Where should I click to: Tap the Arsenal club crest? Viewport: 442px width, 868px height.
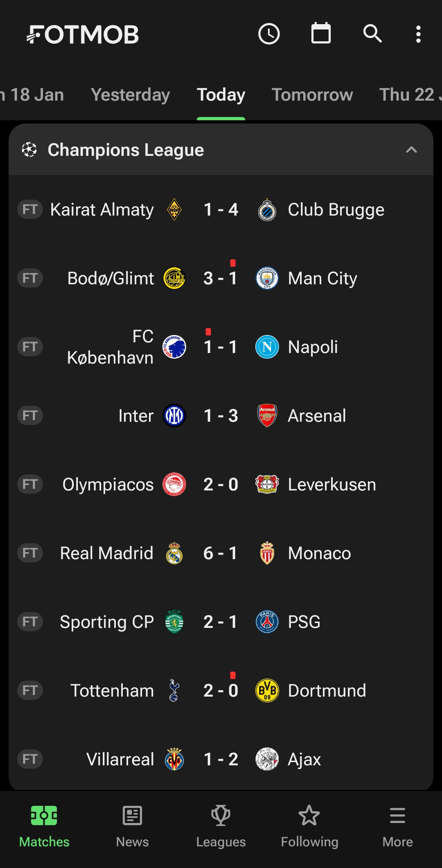267,416
